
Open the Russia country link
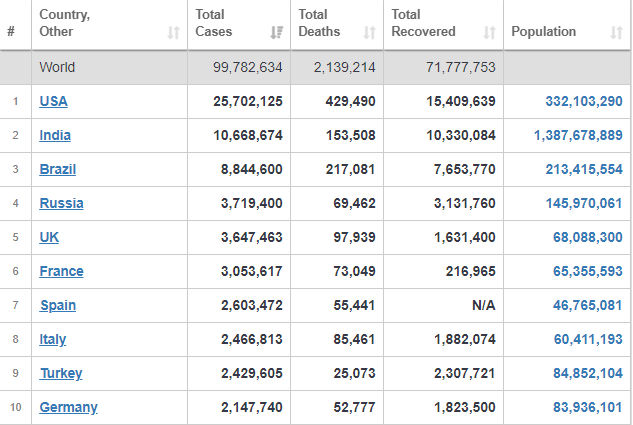tap(61, 203)
